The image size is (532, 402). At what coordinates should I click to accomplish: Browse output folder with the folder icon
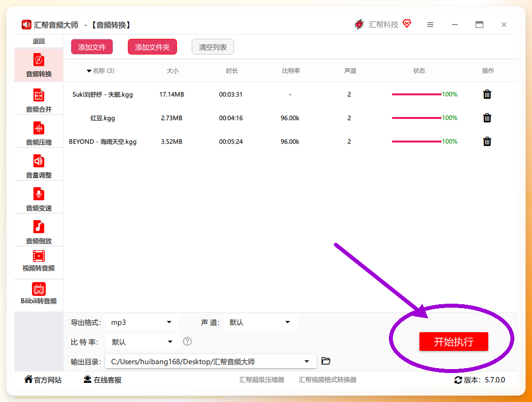pyautogui.click(x=325, y=361)
